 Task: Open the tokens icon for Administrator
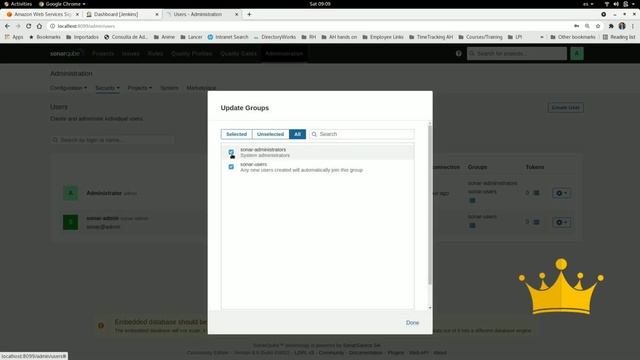(536, 193)
